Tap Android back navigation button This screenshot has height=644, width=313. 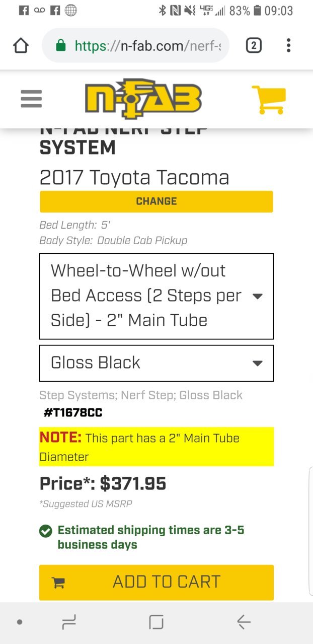[x=244, y=622]
